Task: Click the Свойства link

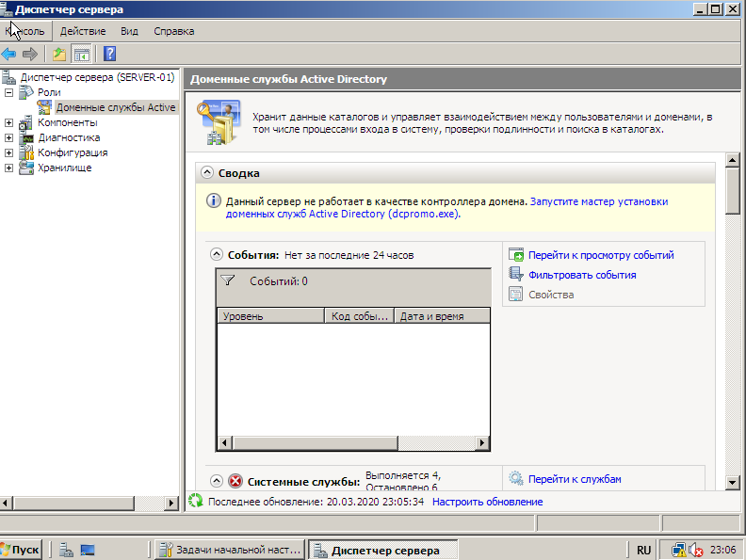Action: 551,295
